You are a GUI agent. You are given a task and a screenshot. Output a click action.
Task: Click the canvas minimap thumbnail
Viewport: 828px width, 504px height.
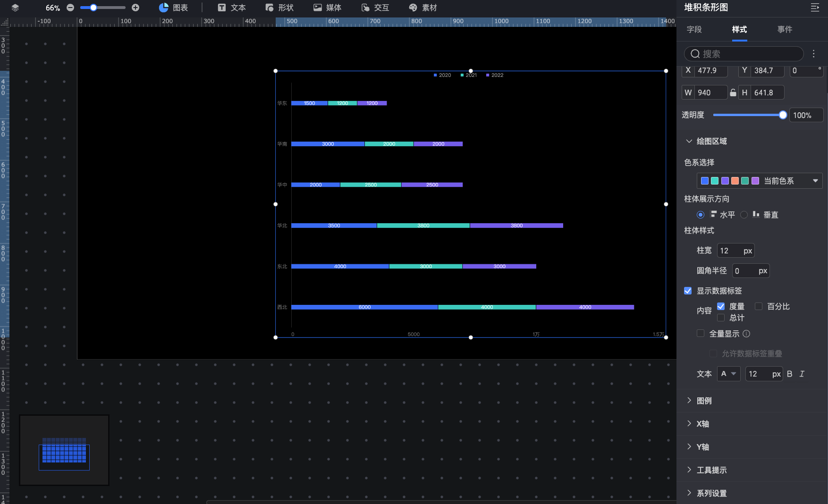(x=64, y=450)
